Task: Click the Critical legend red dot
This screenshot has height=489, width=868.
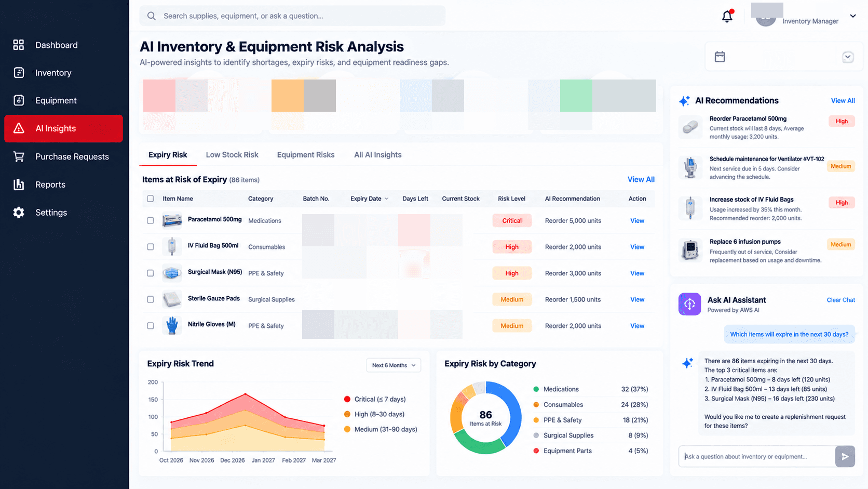Action: tap(347, 399)
